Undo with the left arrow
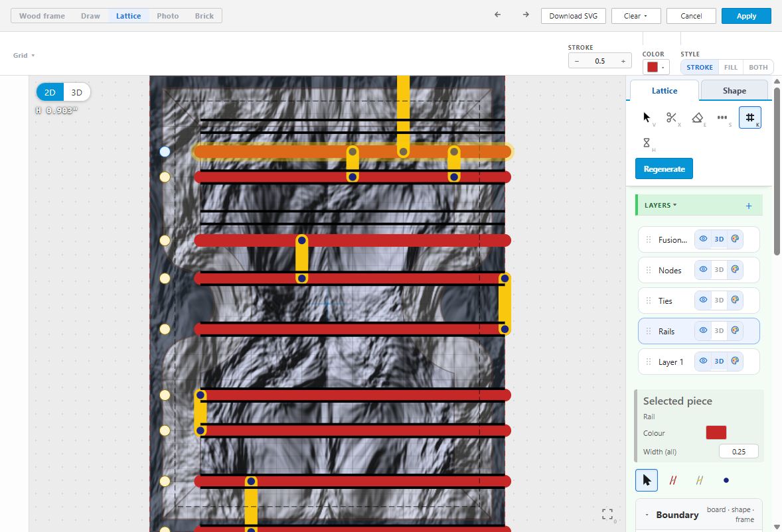 click(x=497, y=15)
